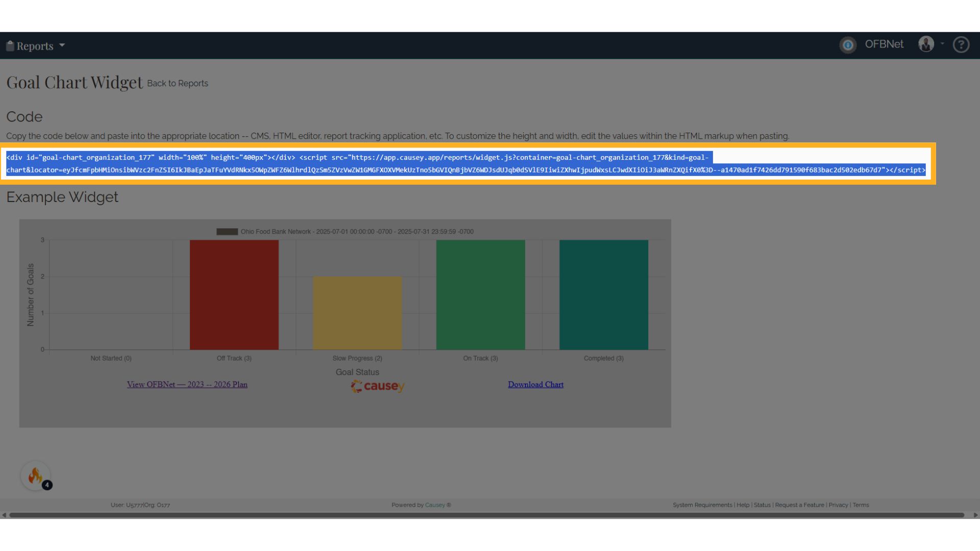Click the On Track (3) axis label
The width and height of the screenshot is (980, 551).
[480, 359]
